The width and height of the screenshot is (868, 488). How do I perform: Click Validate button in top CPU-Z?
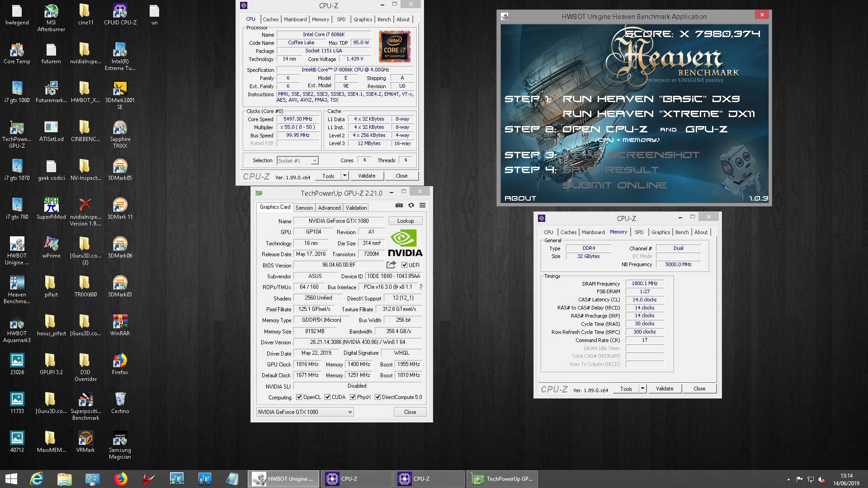point(367,176)
